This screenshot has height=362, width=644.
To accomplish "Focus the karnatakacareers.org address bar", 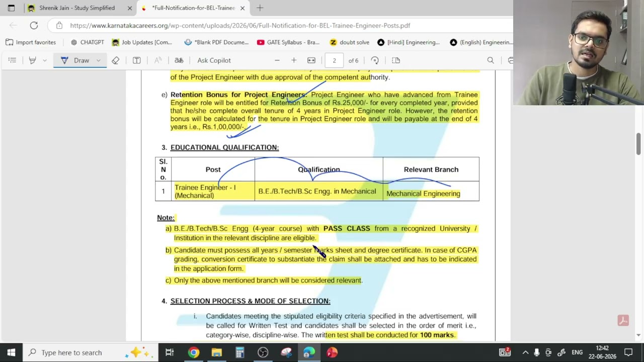I will coord(240,26).
